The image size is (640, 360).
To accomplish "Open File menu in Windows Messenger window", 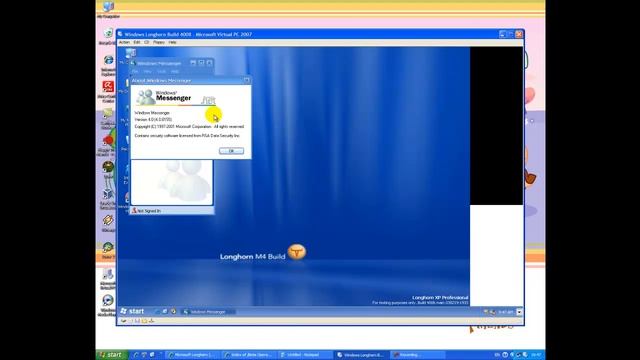I will (135, 71).
